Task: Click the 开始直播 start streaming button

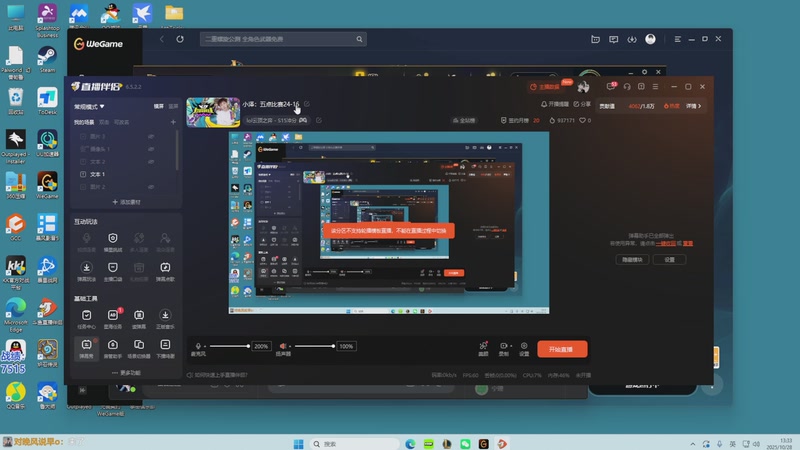Action: point(562,349)
